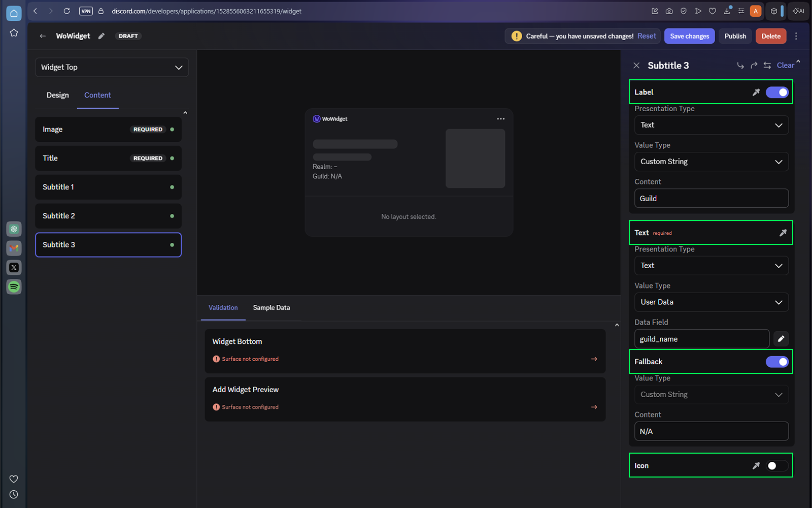Open the history clock in browser sidebar
This screenshot has width=812, height=508.
pyautogui.click(x=14, y=495)
